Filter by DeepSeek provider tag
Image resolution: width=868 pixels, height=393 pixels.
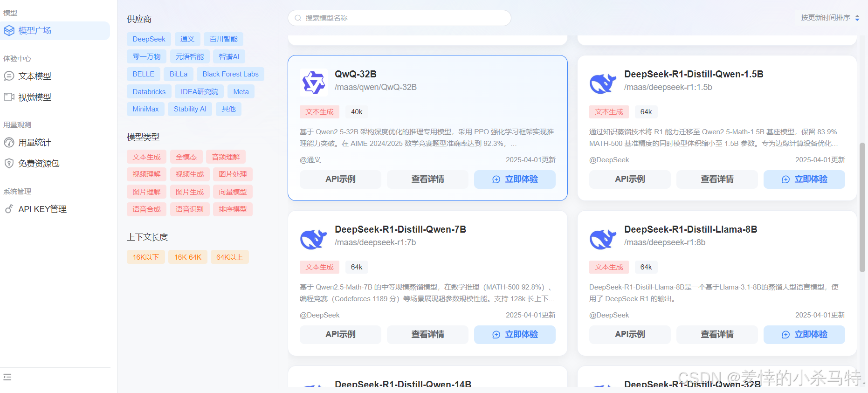click(x=149, y=39)
